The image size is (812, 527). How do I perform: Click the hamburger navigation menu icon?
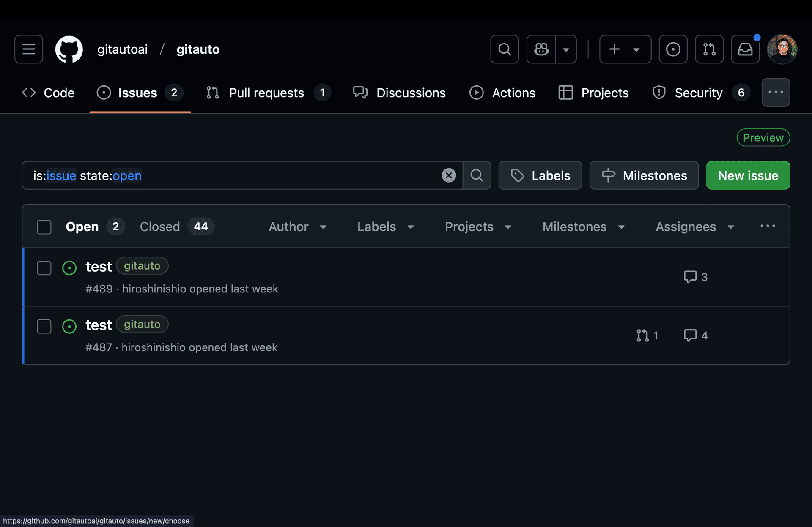click(28, 49)
